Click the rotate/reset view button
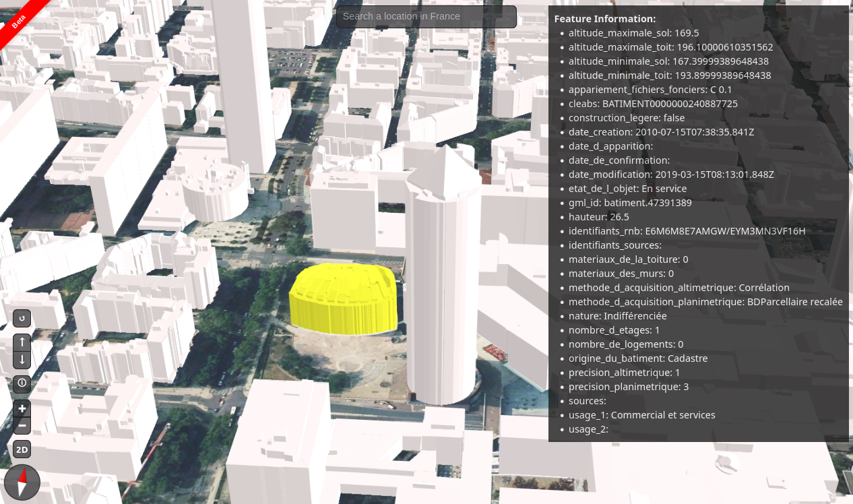 (x=22, y=318)
